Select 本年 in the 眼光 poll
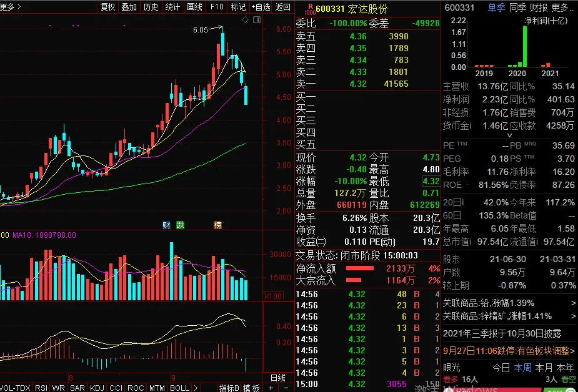The height and width of the screenshot is (392, 578). 565,367
